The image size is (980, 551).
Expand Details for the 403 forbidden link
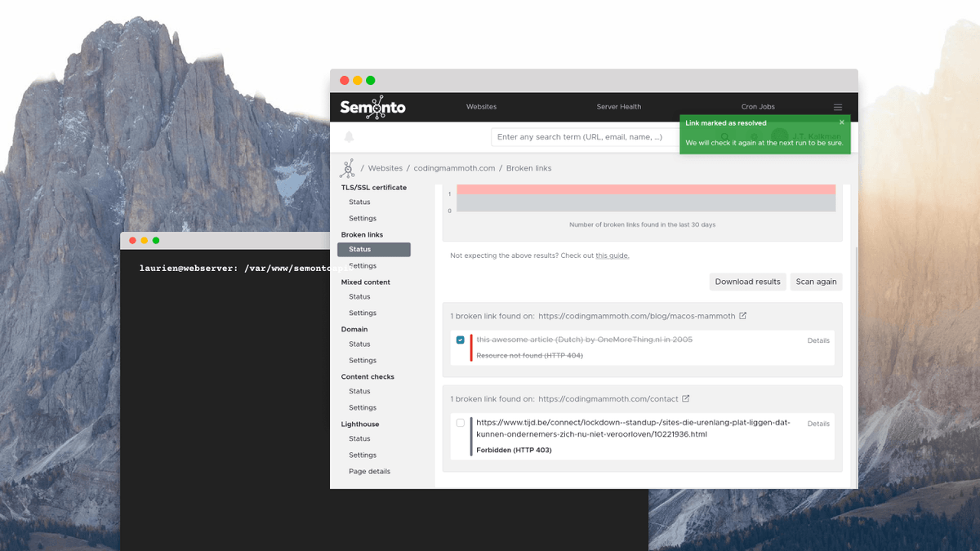click(x=818, y=424)
